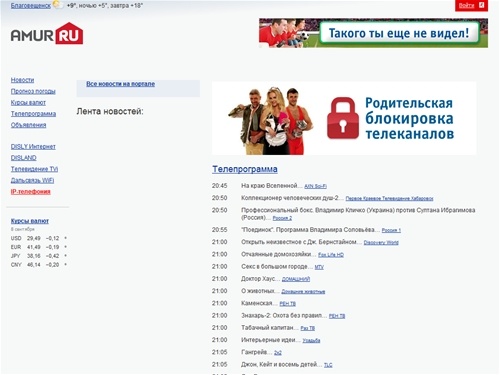
Task: Open the TLC channel link
Action: click(328, 365)
